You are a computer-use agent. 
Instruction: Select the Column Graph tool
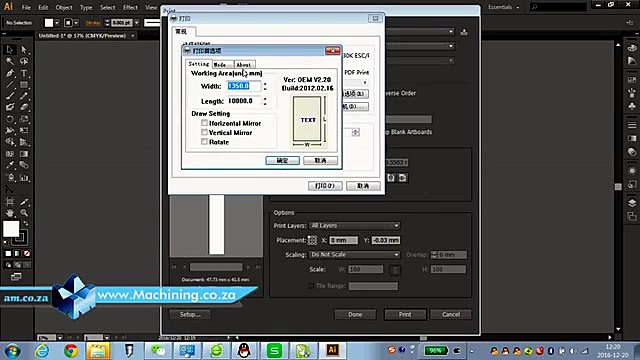pyautogui.click(x=24, y=178)
